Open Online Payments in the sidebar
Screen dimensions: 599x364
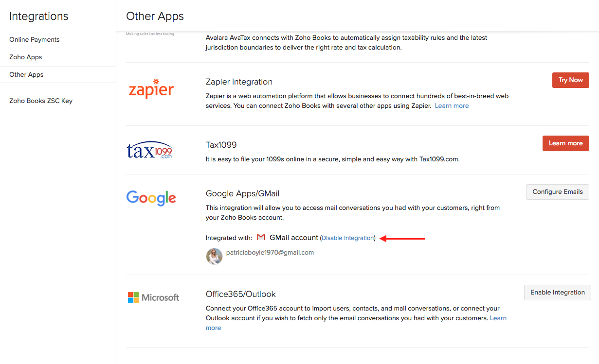tap(35, 39)
